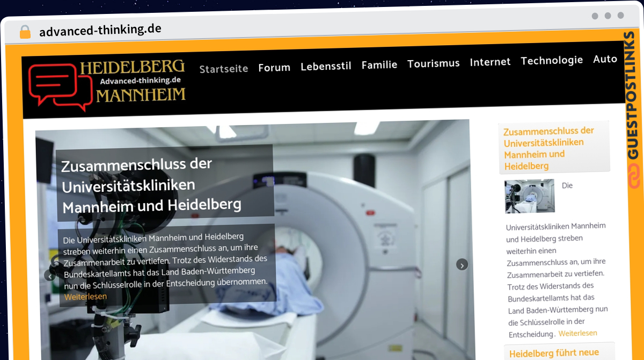Image resolution: width=644 pixels, height=360 pixels.
Task: Click the padlock icon in address bar
Action: coord(25,32)
